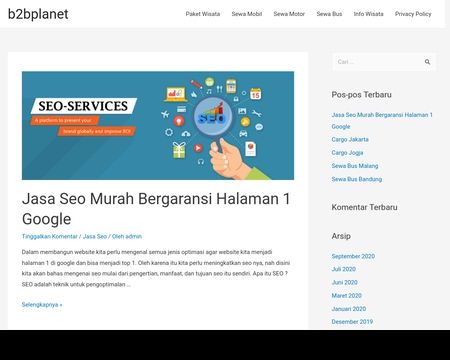Image resolution: width=450 pixels, height=360 pixels.
Task: View Desember 2019 archive
Action: [x=352, y=322]
